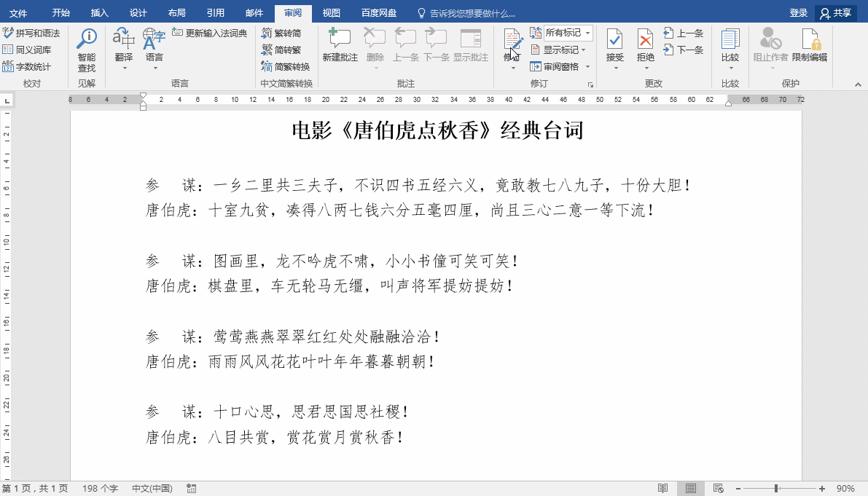Open the 文件 file menu
The image size is (868, 496).
[x=18, y=12]
